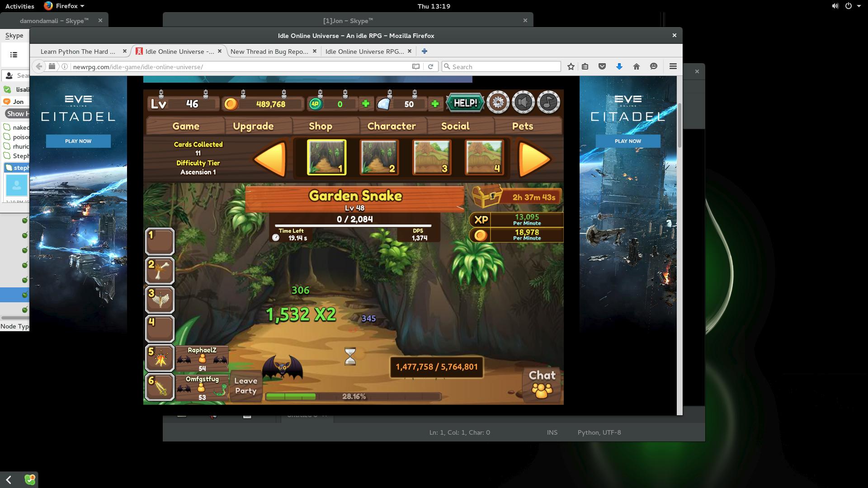Activate skill slot 5 explosion ability
This screenshot has width=868, height=488.
(160, 358)
